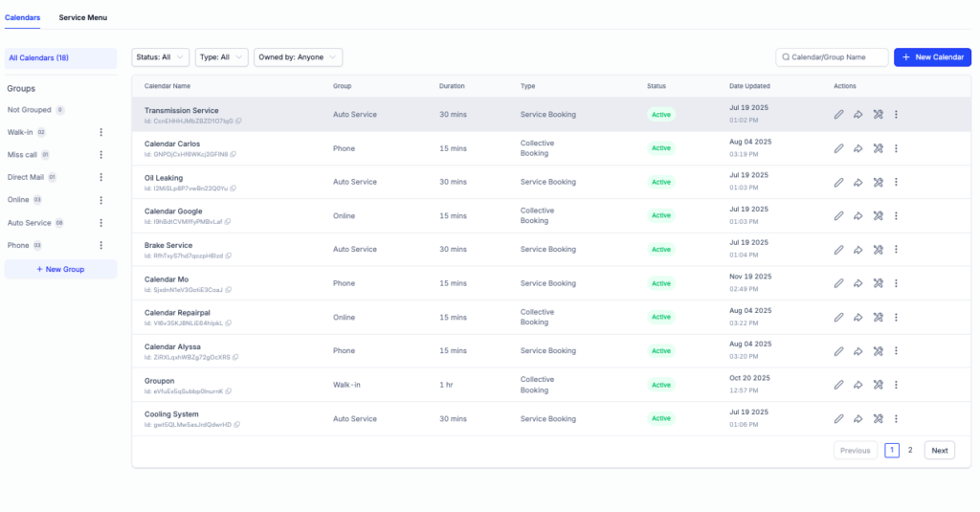The width and height of the screenshot is (980, 512).
Task: Open three-dot menu for Brake Service
Action: point(897,250)
